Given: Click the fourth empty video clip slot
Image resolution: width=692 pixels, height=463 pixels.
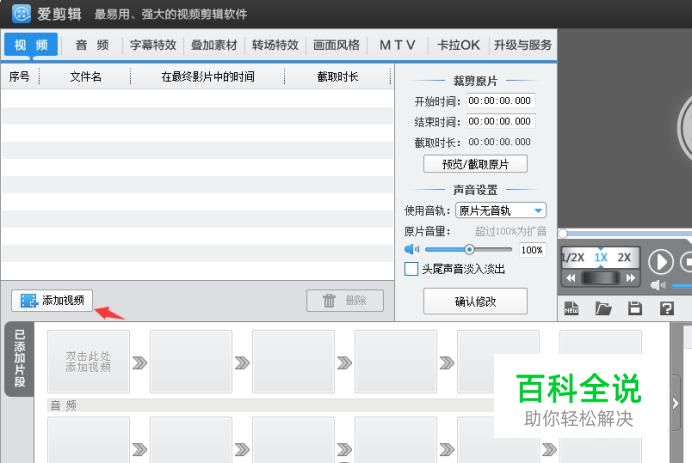Looking at the screenshot, I should click(395, 361).
